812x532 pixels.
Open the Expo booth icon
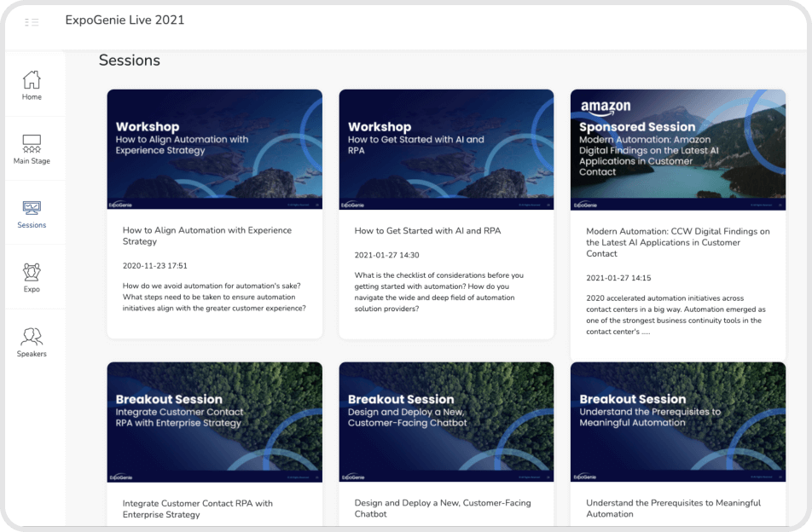pos(32,272)
